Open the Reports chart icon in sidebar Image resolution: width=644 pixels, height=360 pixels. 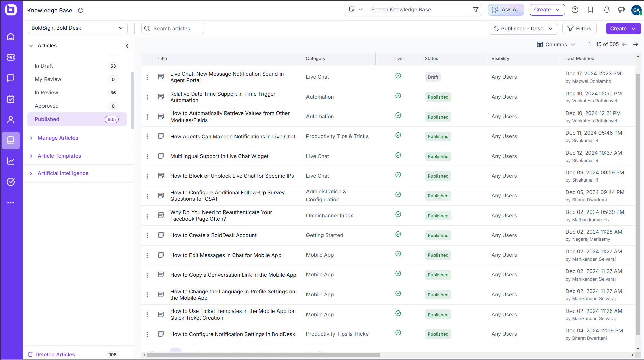11,161
